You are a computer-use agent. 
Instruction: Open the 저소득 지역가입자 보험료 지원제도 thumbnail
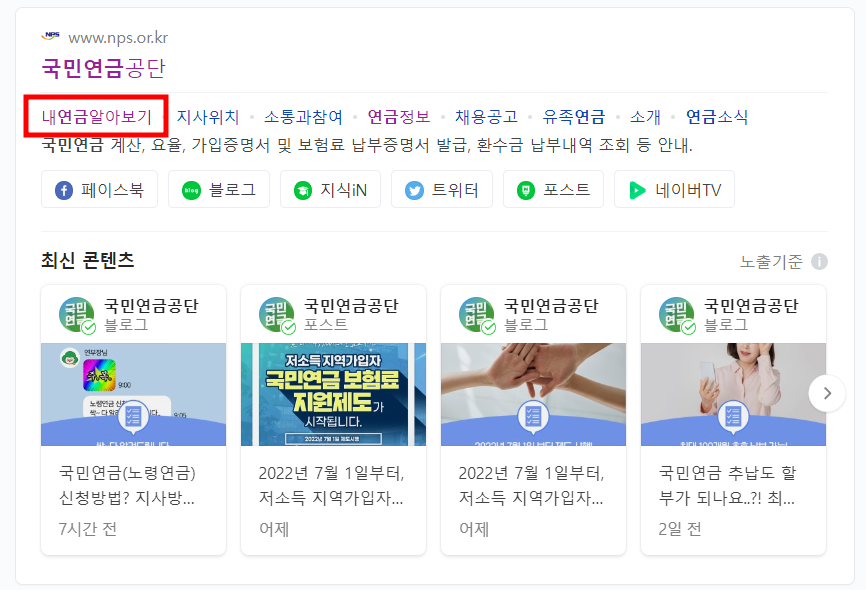(334, 394)
